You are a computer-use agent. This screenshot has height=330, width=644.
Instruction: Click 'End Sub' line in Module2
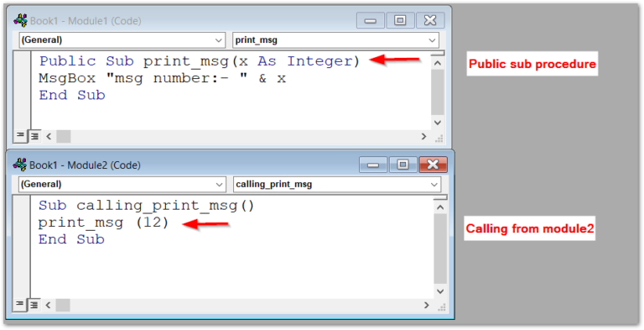click(x=71, y=239)
